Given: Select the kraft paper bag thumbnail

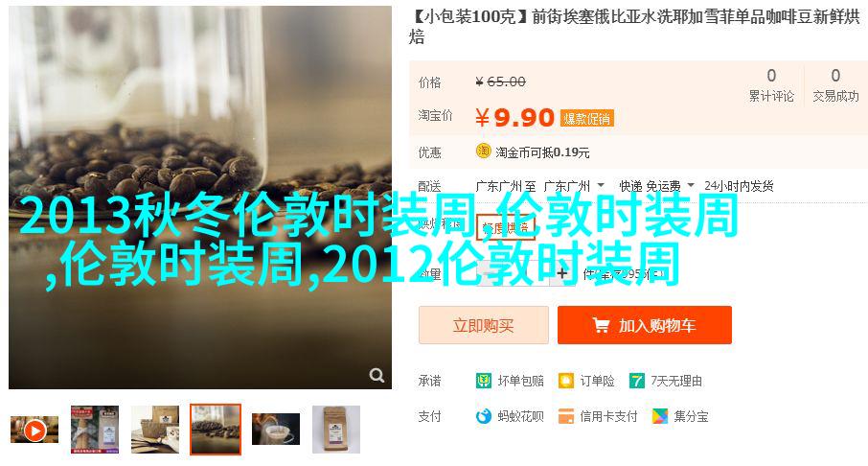Looking at the screenshot, I should [x=336, y=429].
